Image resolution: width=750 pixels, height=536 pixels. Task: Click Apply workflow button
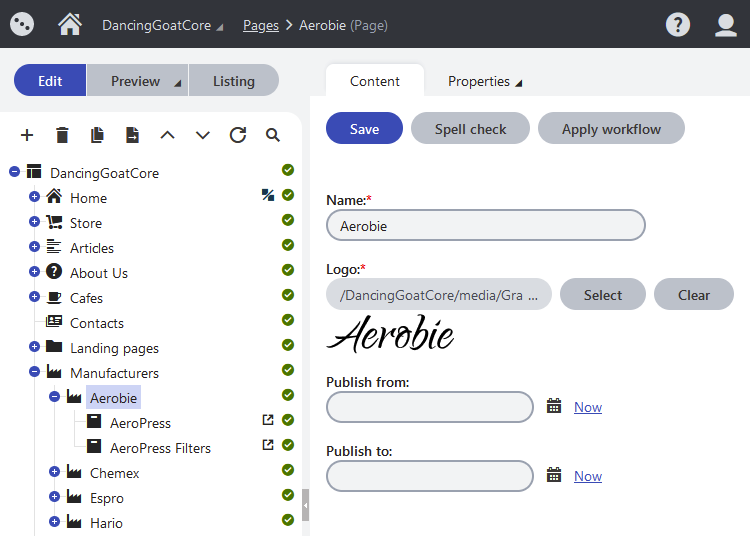pos(611,128)
